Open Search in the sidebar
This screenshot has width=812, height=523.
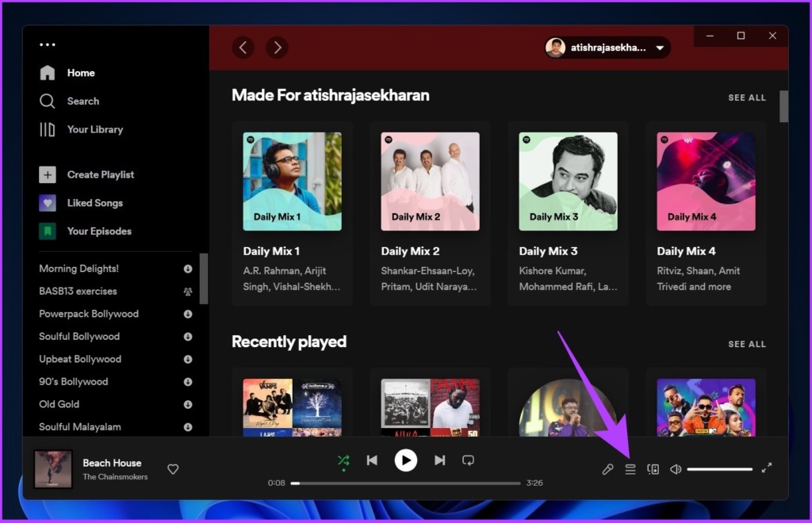click(82, 101)
